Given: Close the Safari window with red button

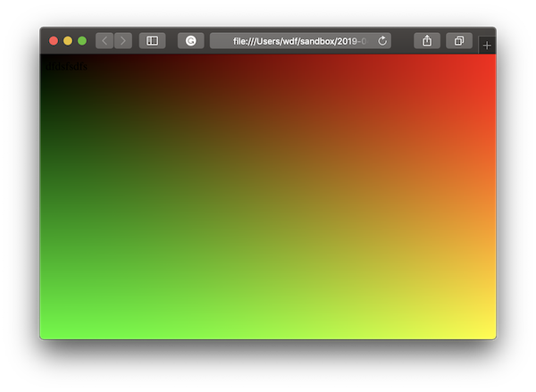Looking at the screenshot, I should click(x=54, y=41).
